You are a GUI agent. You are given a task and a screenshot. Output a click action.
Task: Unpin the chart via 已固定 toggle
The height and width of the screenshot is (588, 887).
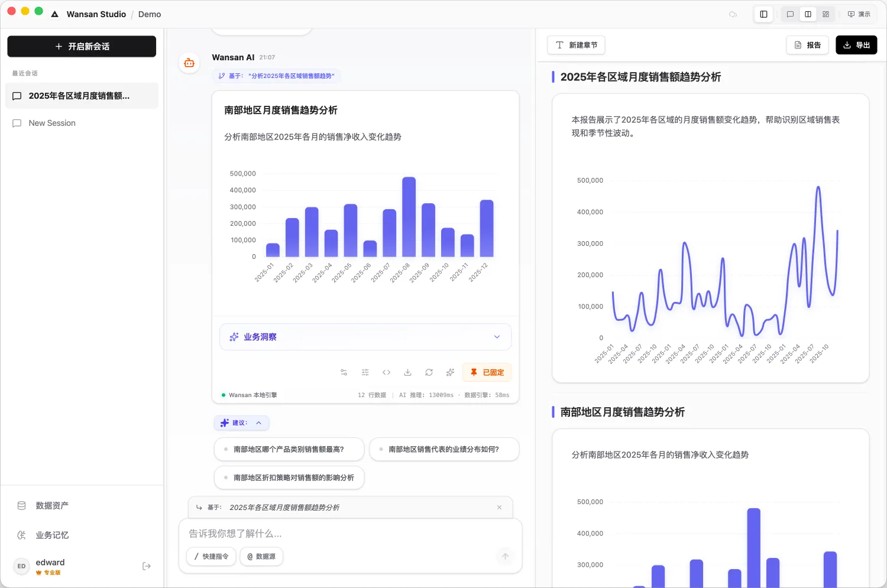(x=487, y=372)
